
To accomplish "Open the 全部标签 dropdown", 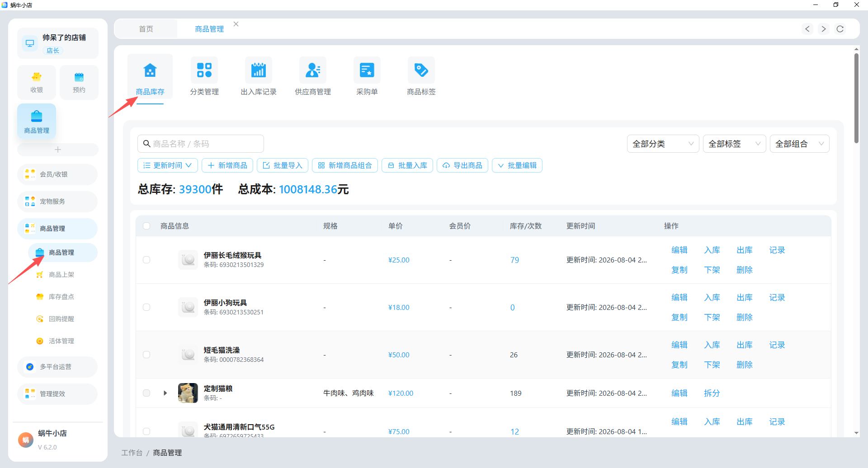I will pos(734,144).
